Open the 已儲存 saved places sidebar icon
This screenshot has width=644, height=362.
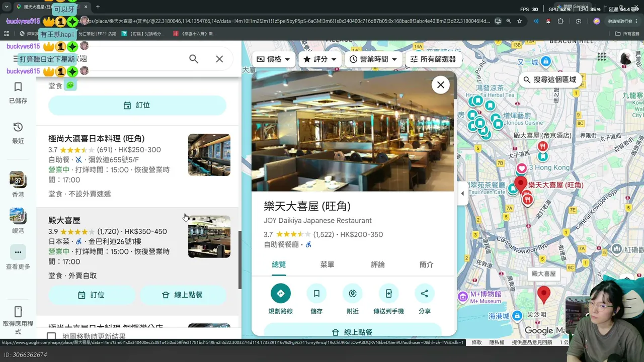(x=18, y=87)
